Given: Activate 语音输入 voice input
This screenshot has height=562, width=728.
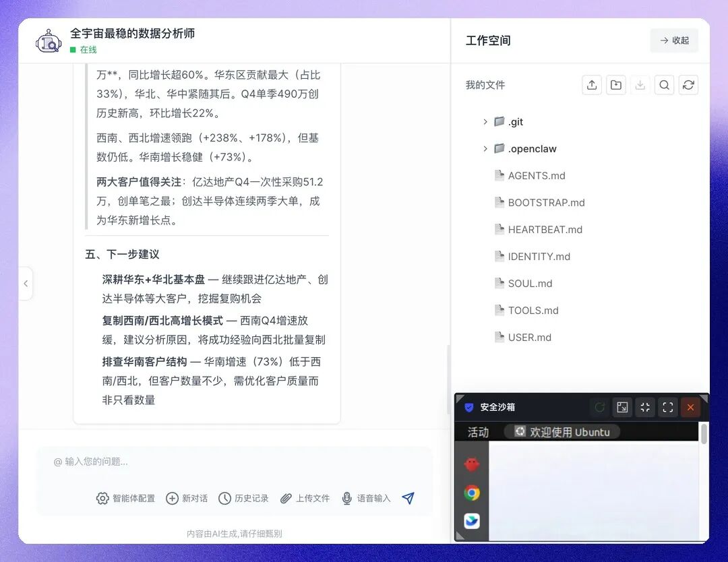Looking at the screenshot, I should coord(366,499).
